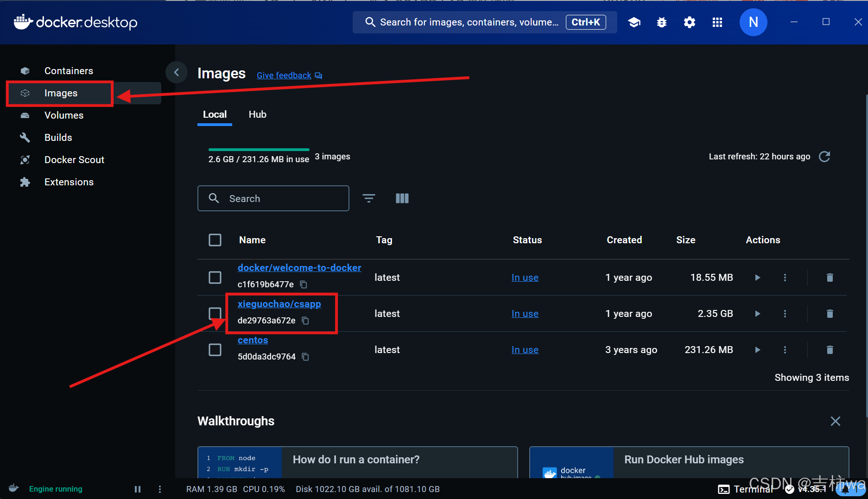Screen dimensions: 868x499
Task: Open the Give feedback link
Action: coord(284,75)
